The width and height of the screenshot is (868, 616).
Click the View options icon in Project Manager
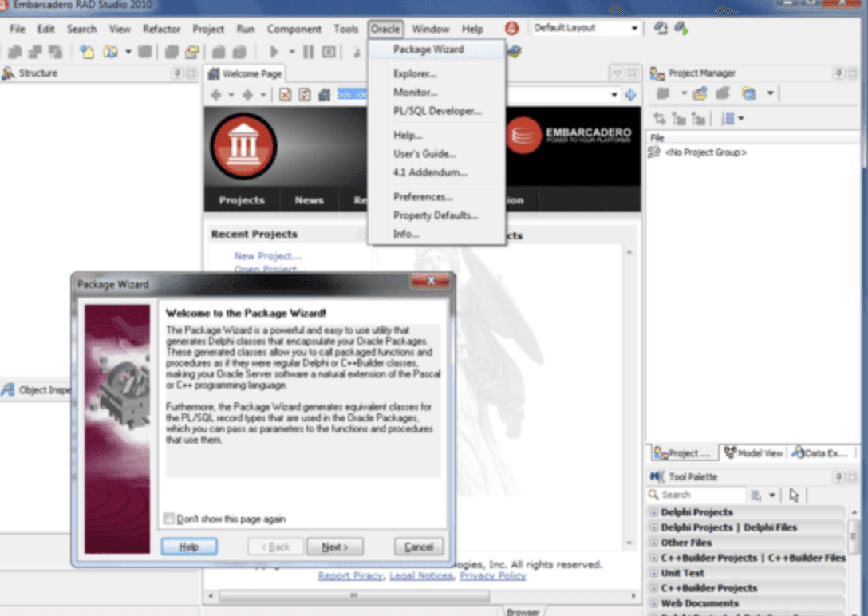[x=729, y=118]
